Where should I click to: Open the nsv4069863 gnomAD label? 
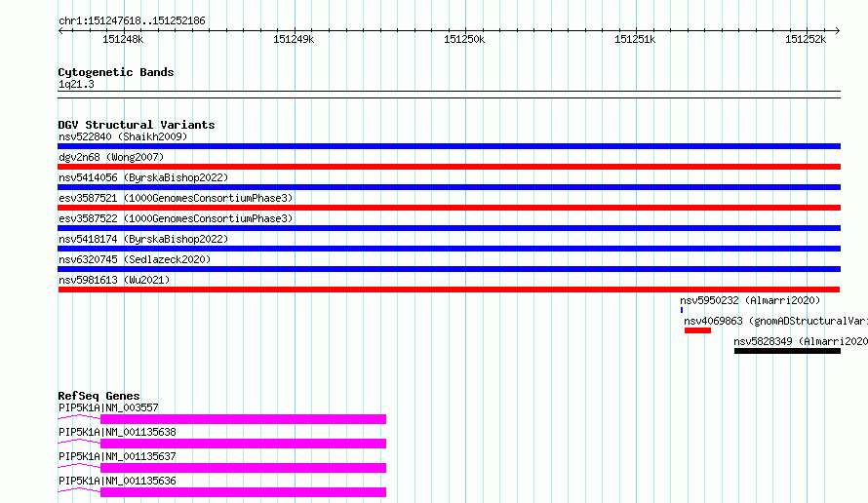click(x=775, y=321)
